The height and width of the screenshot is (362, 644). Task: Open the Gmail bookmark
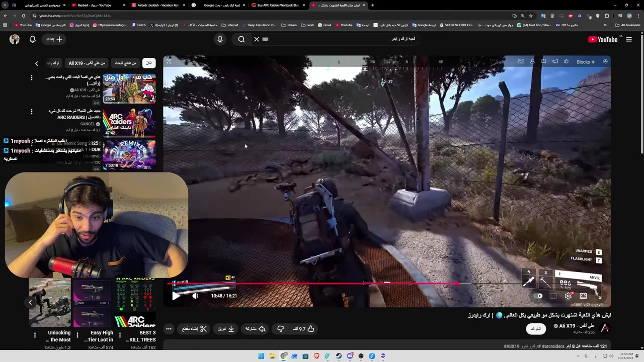(325, 25)
